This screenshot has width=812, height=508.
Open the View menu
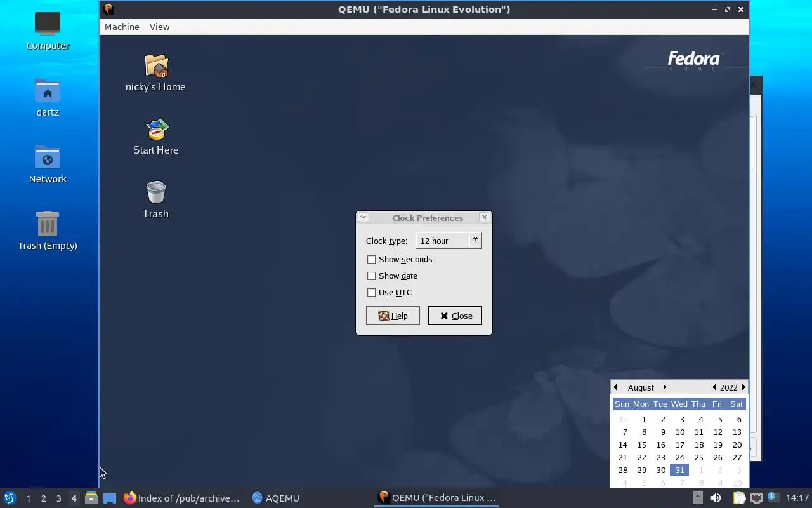pyautogui.click(x=159, y=27)
